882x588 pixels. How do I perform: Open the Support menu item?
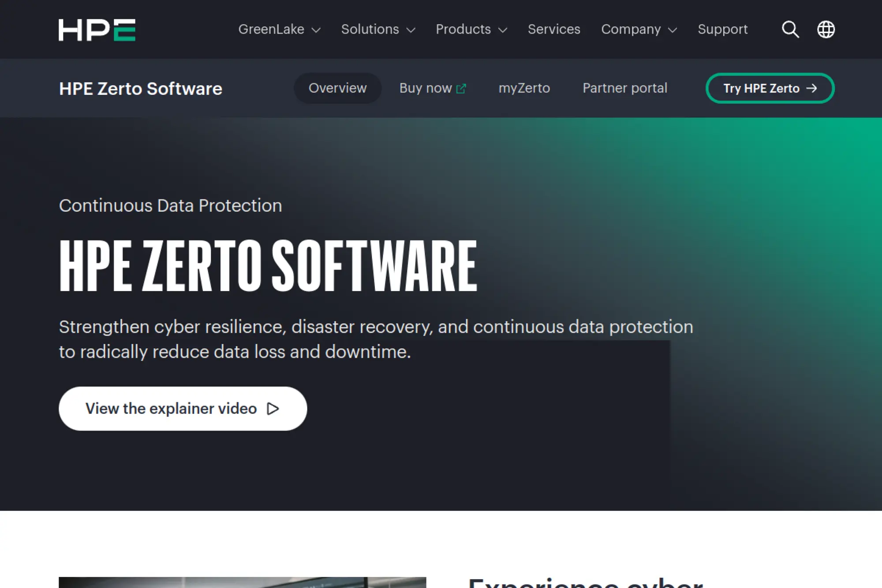(722, 29)
